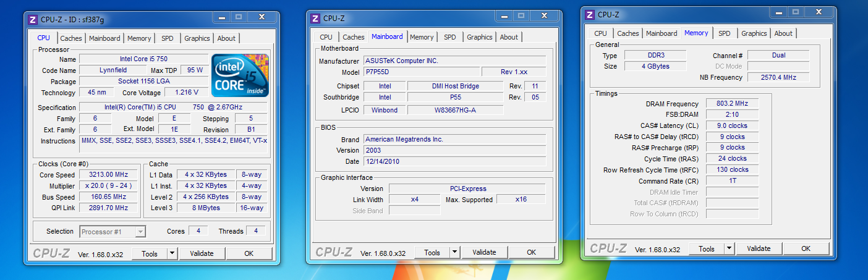Click the DMI Host Bridge chipset value
Viewport: 868px width, 280px height.
pos(456,87)
